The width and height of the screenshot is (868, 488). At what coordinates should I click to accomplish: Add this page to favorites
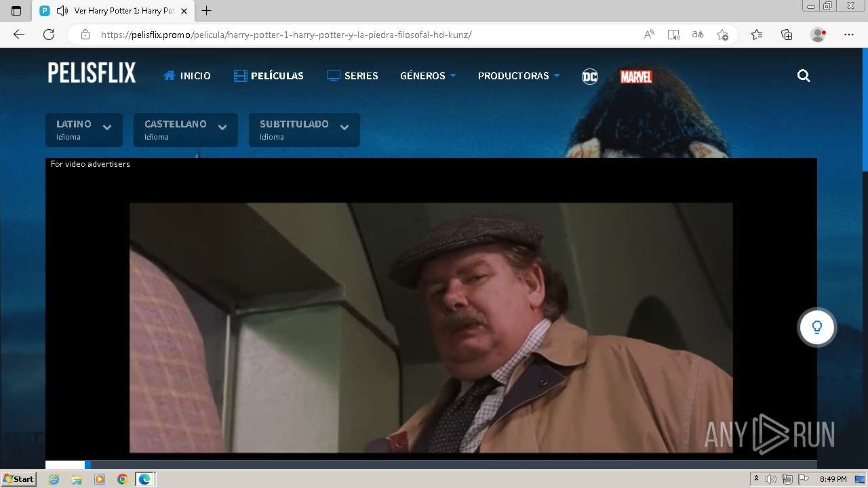pos(722,35)
